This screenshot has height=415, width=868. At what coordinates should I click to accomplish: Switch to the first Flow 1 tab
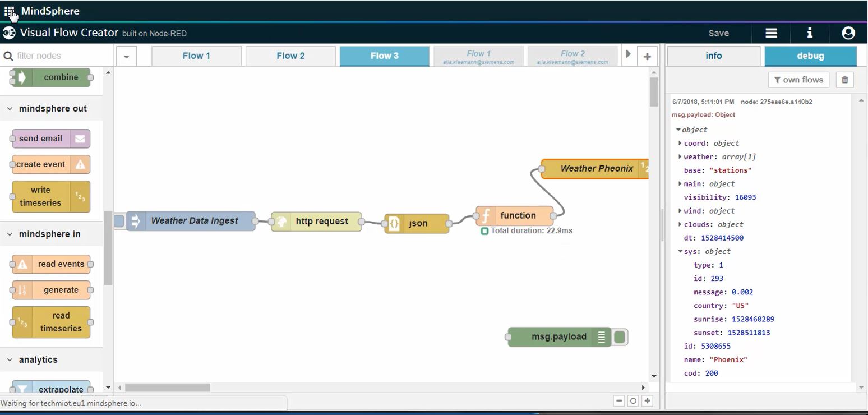tap(196, 56)
